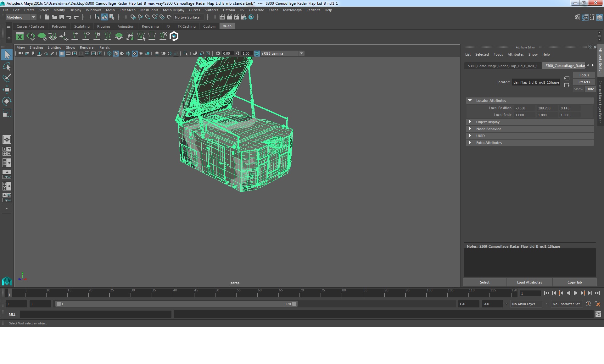Select the S300_Camouflage_Radar_Flap_Lid_B_ncl1_1 node tab
The image size is (604, 364).
click(503, 66)
